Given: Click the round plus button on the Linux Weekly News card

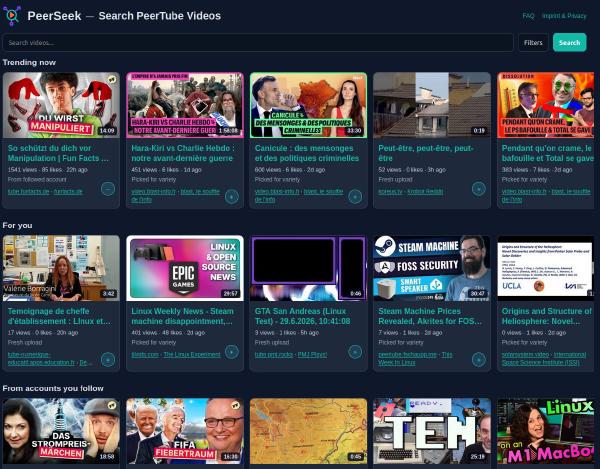Looking at the screenshot, I should click(x=232, y=352).
